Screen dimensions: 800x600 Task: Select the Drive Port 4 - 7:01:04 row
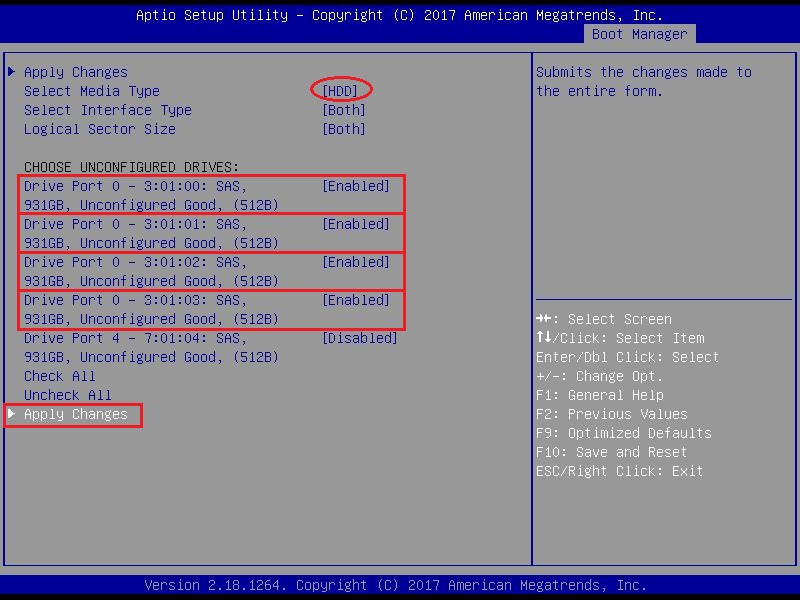135,338
